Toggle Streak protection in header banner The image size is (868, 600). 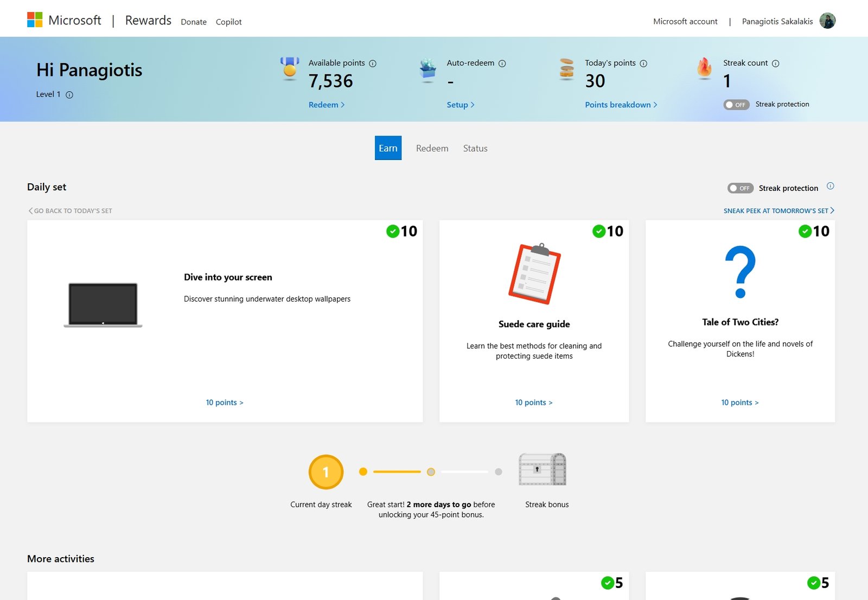pos(736,105)
